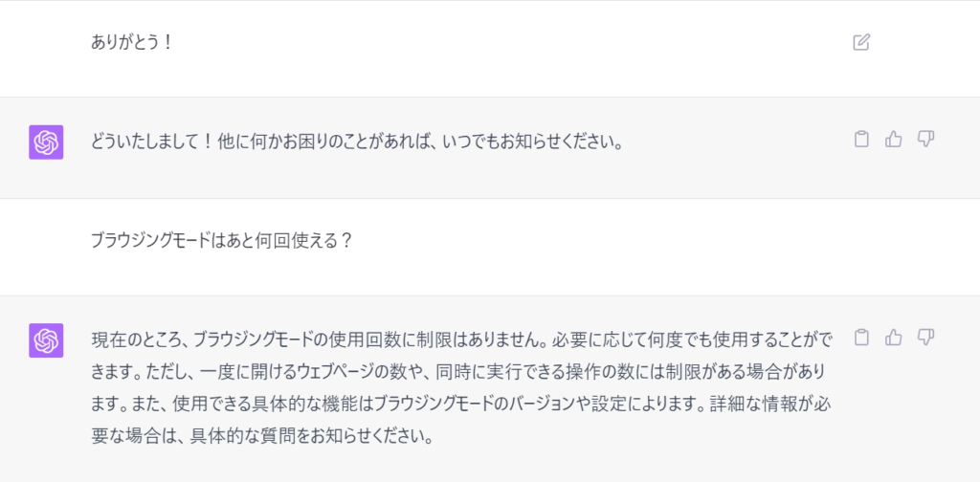Click the "ありがとう！" message text
The height and width of the screenshot is (482, 980).
[x=132, y=43]
